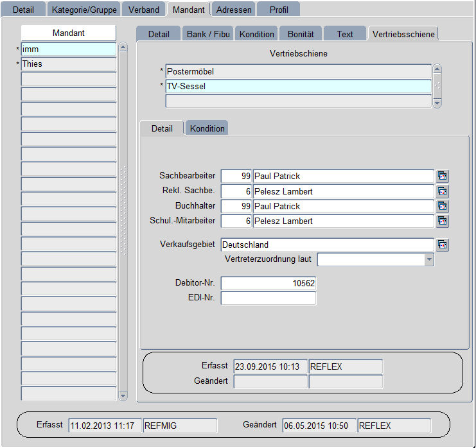This screenshot has width=476, height=448.
Task: Switch to the Kategorie/Gruppe tab
Action: tap(85, 10)
